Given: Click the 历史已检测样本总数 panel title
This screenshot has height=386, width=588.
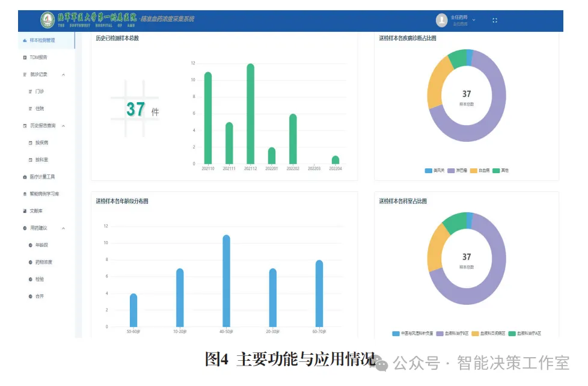Looking at the screenshot, I should pos(117,38).
